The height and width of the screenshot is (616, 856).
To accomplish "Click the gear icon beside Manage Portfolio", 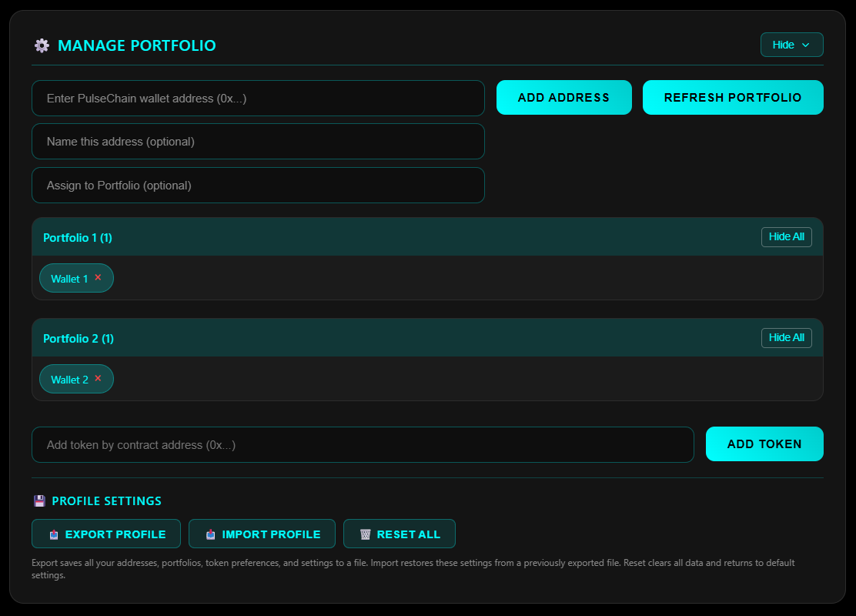I will point(42,45).
